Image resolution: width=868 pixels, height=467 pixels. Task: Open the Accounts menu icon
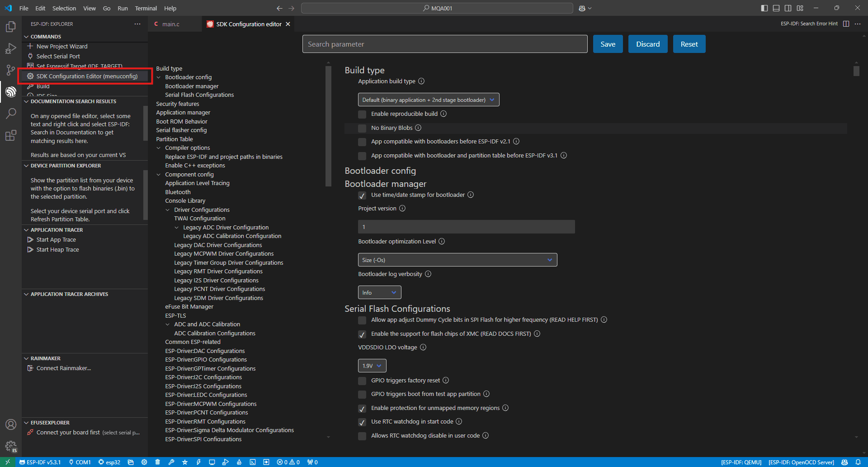tap(11, 424)
